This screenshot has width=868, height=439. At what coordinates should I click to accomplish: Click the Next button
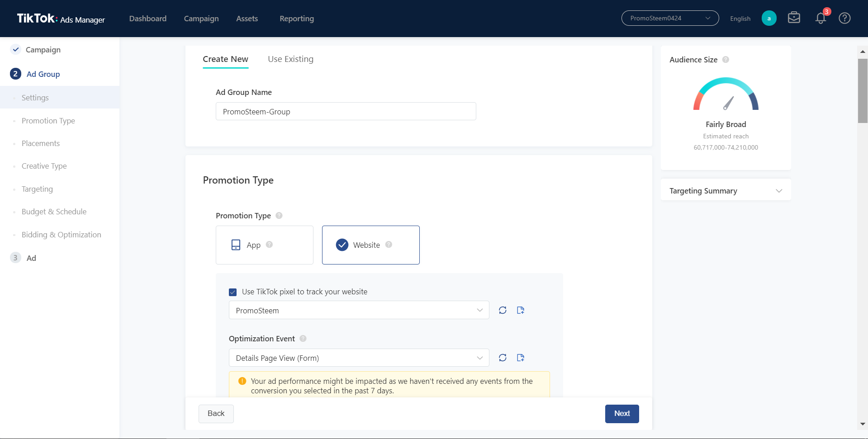[622, 414]
